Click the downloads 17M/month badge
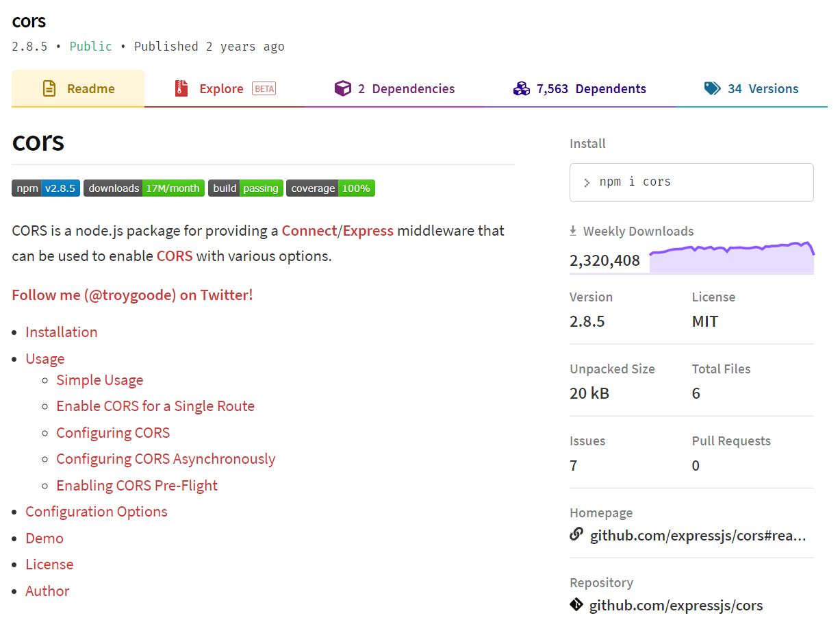Viewport: 840px width, 620px height. tap(144, 188)
